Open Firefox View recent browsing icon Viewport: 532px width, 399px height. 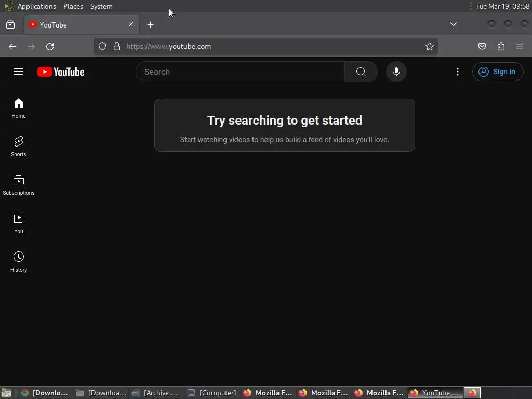click(10, 25)
